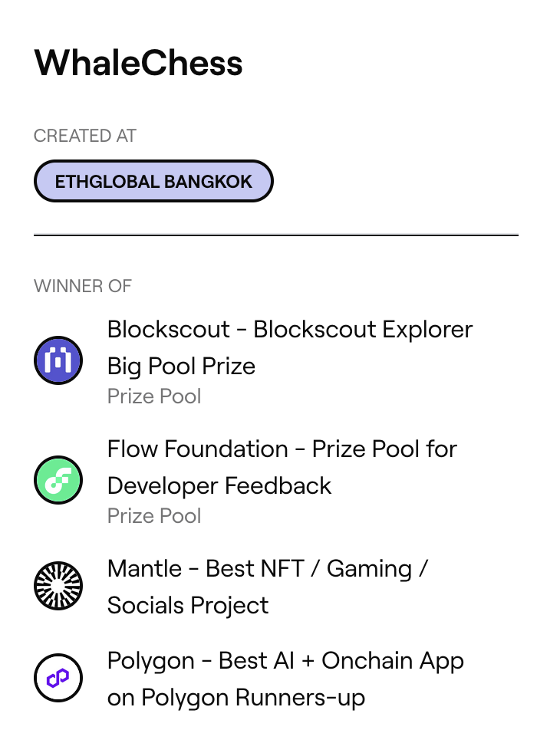Click the "Socials Project" text line

(188, 605)
